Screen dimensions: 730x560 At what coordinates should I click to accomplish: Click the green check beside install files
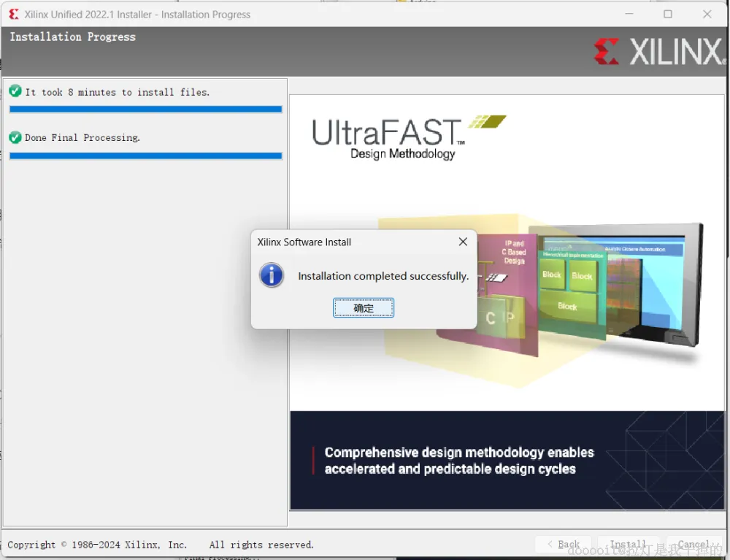[15, 91]
